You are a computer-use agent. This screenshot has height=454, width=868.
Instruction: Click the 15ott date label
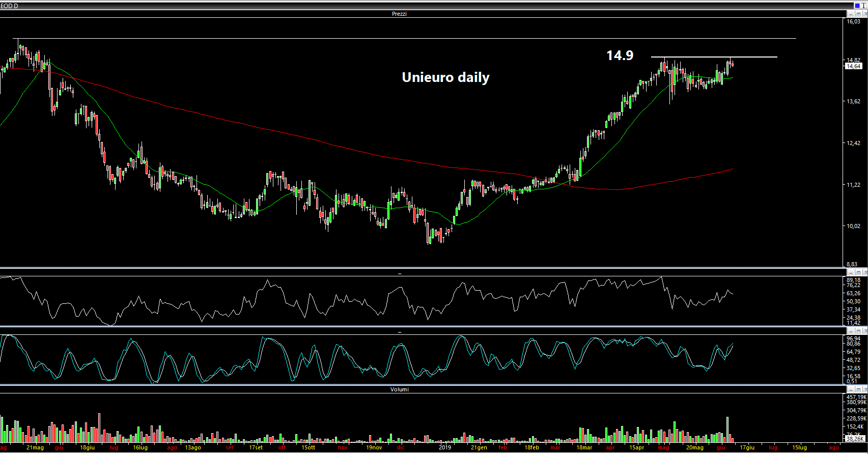coord(309,448)
